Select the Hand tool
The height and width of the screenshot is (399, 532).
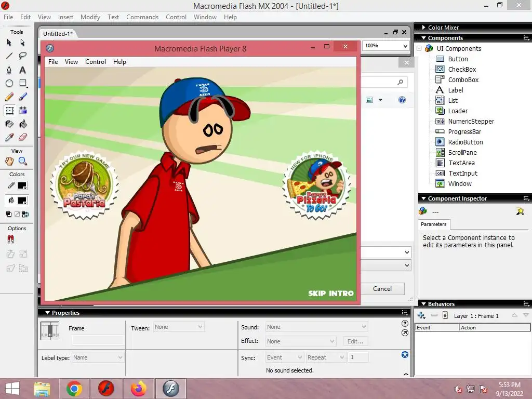(x=9, y=161)
